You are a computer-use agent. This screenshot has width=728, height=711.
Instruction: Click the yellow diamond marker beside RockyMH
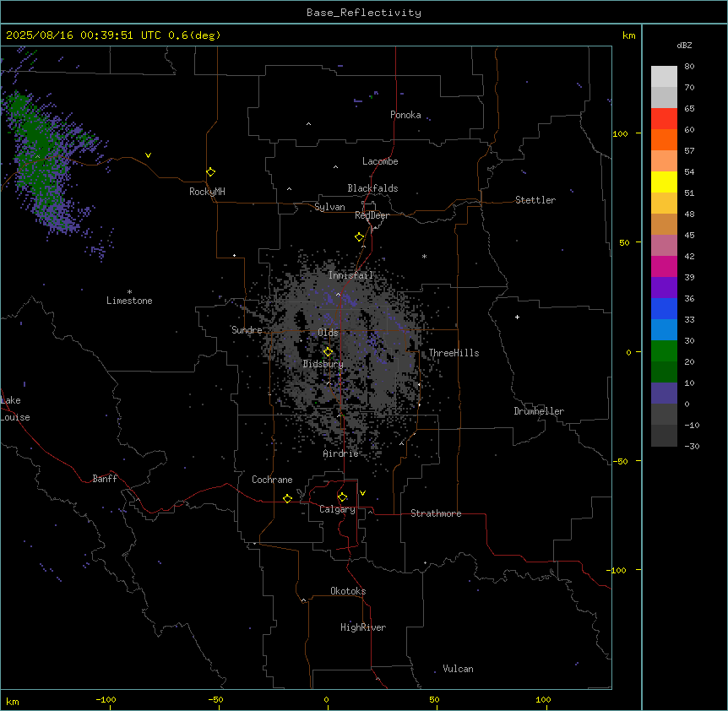click(211, 172)
